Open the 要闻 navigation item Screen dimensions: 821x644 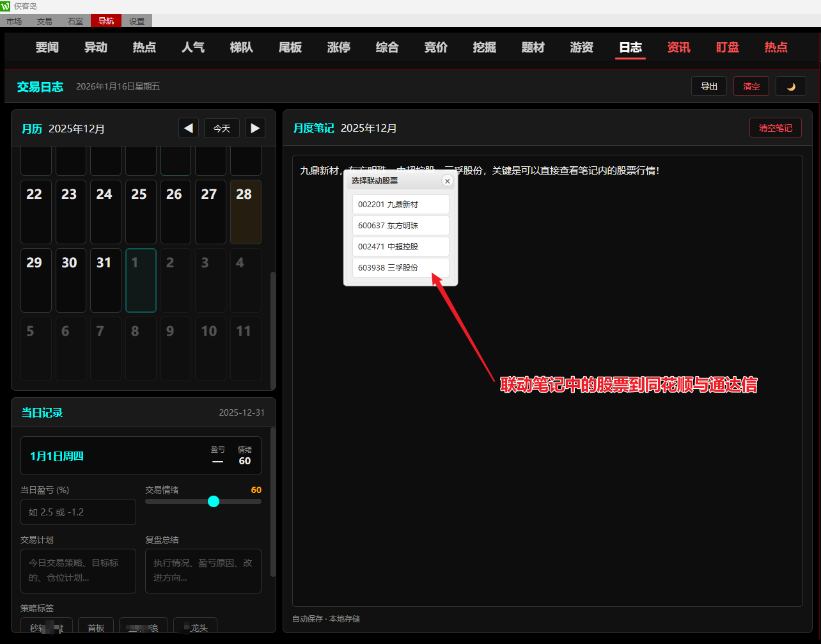47,47
